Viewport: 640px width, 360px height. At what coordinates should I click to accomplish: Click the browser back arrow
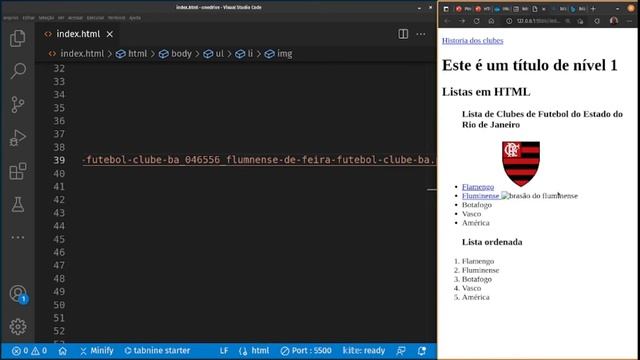point(447,21)
